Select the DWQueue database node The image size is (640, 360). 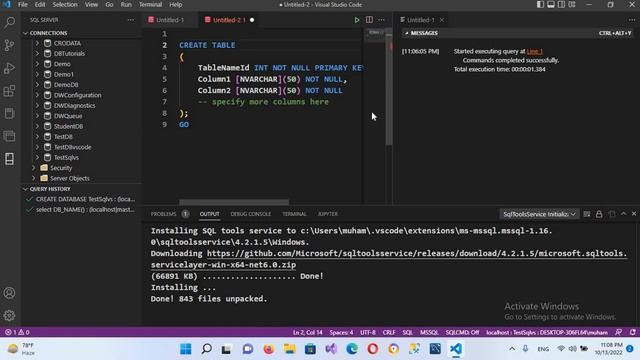68,116
